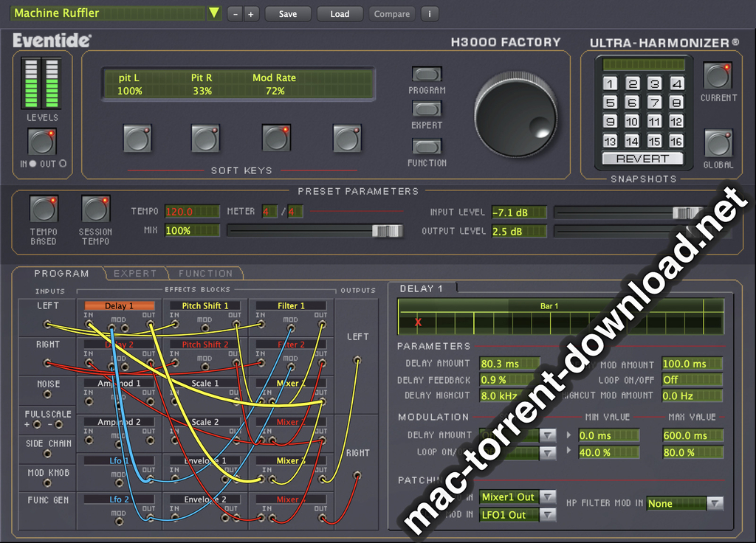
Task: Toggle the TEMPO BASED button
Action: pos(44,209)
